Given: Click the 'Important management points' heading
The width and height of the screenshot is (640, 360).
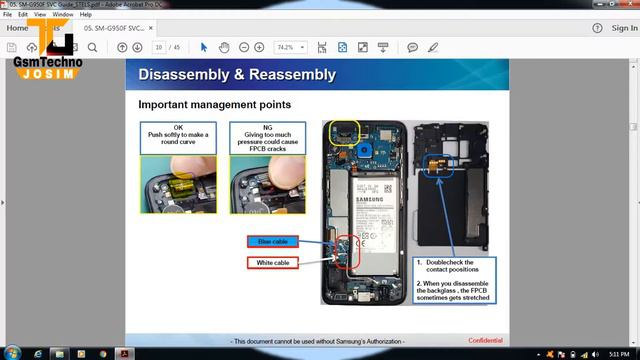Looking at the screenshot, I should (x=215, y=104).
